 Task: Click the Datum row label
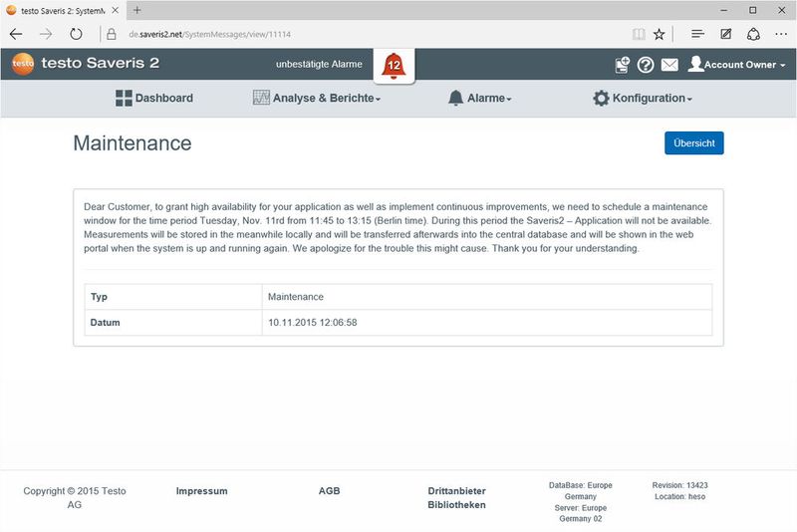pos(105,323)
